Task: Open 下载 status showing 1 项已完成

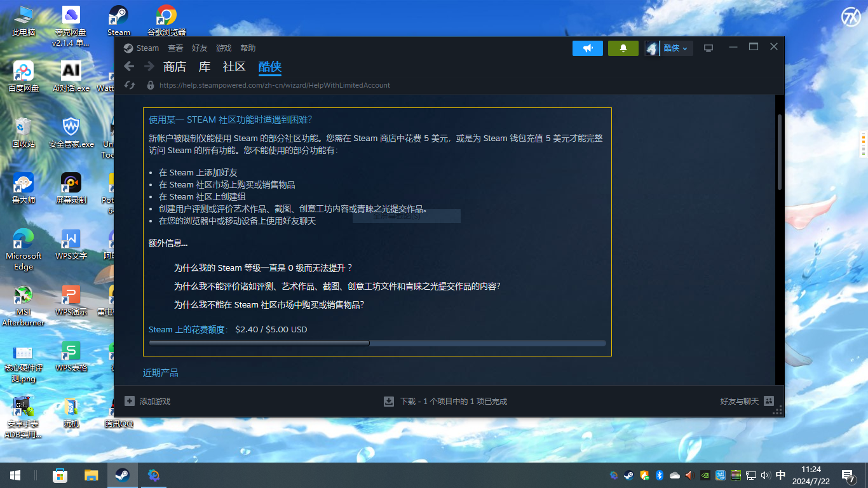Action: click(445, 401)
